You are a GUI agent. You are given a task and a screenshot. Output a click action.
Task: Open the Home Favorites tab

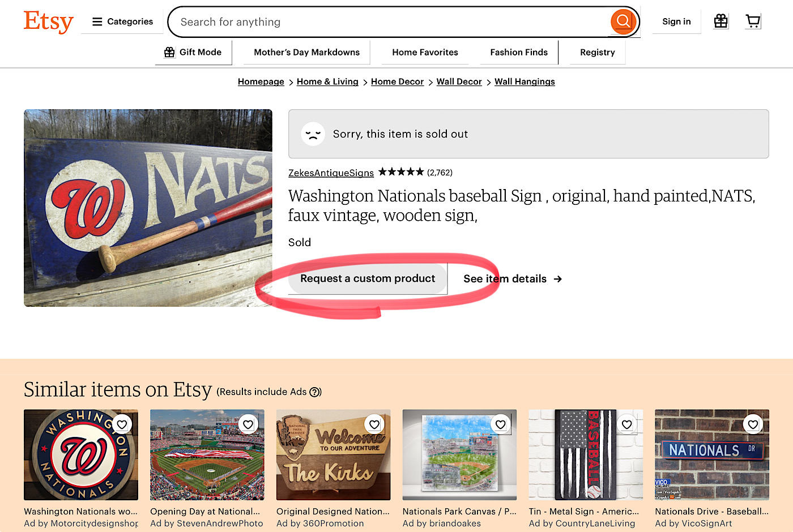coord(425,52)
